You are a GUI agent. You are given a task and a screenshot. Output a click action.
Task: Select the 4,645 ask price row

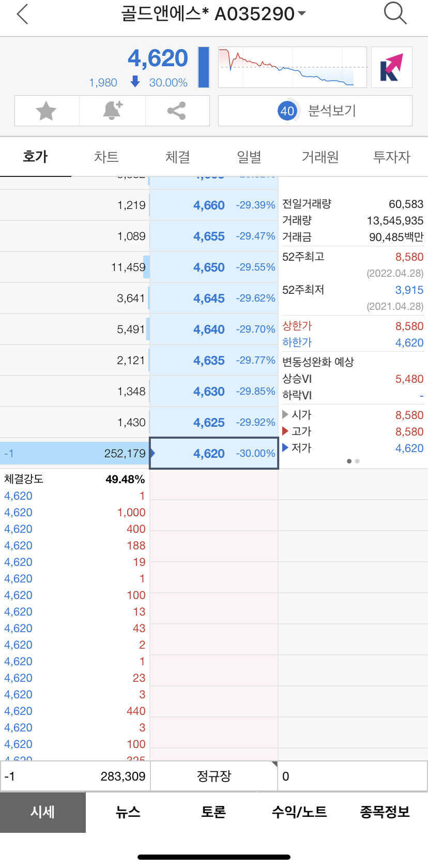pyautogui.click(x=213, y=298)
